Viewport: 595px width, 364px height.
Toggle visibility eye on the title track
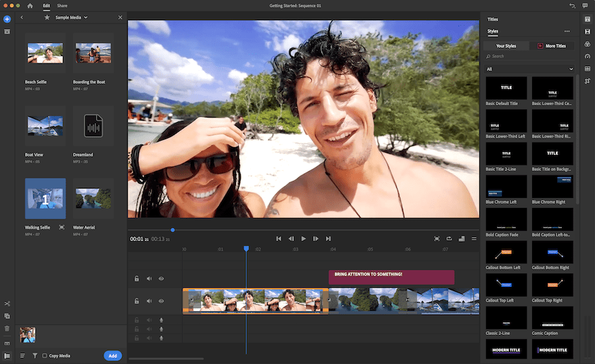161,278
